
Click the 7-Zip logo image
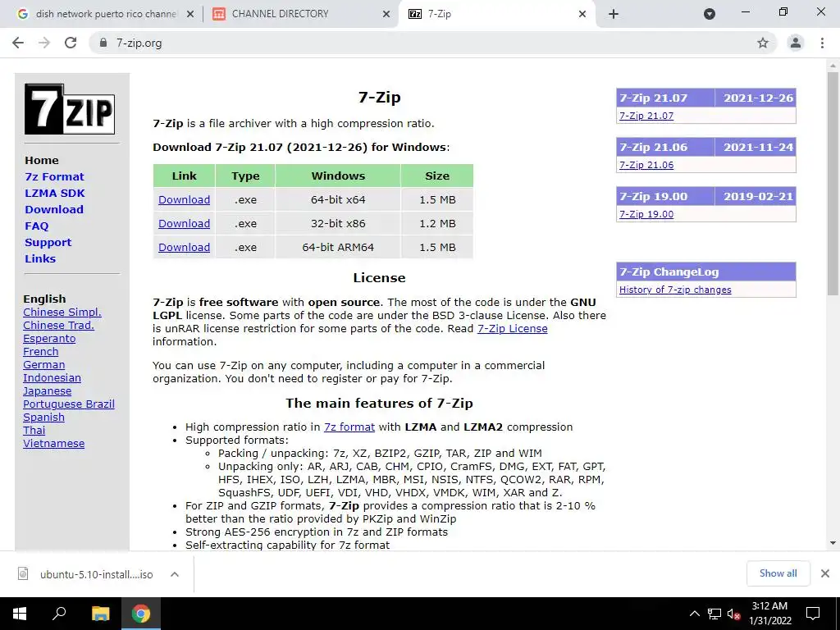pyautogui.click(x=70, y=109)
